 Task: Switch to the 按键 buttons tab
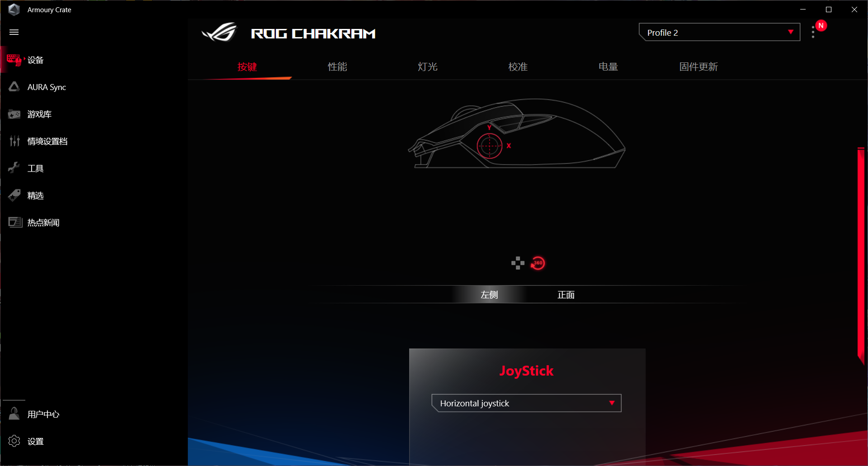tap(247, 67)
